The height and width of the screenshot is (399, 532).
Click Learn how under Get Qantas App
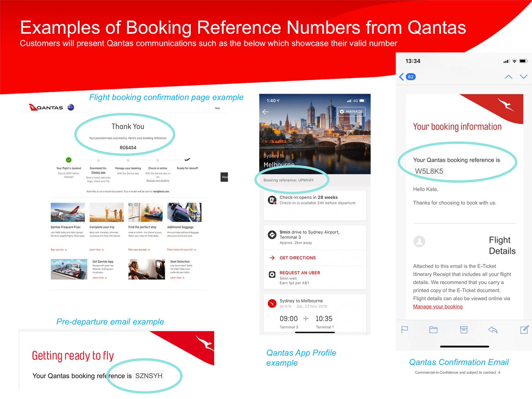100,278
